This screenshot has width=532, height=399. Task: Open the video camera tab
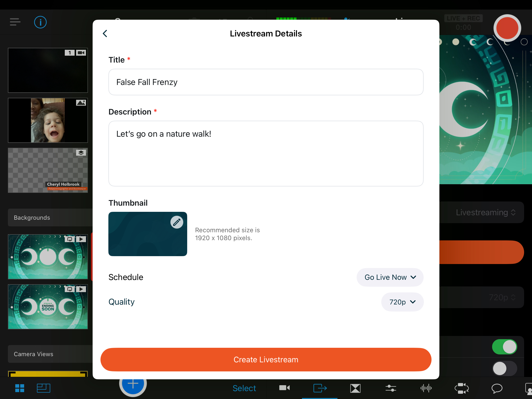284,388
